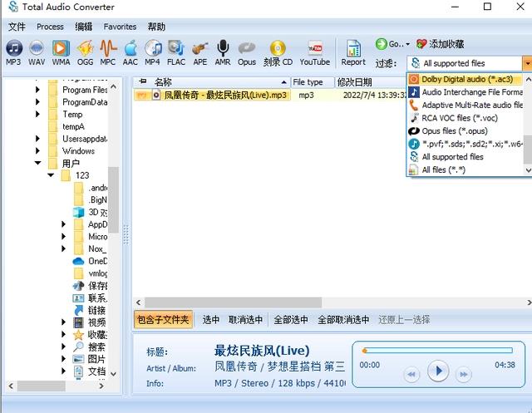Open the Go dropdown arrow
The height and width of the screenshot is (413, 532).
coord(407,44)
